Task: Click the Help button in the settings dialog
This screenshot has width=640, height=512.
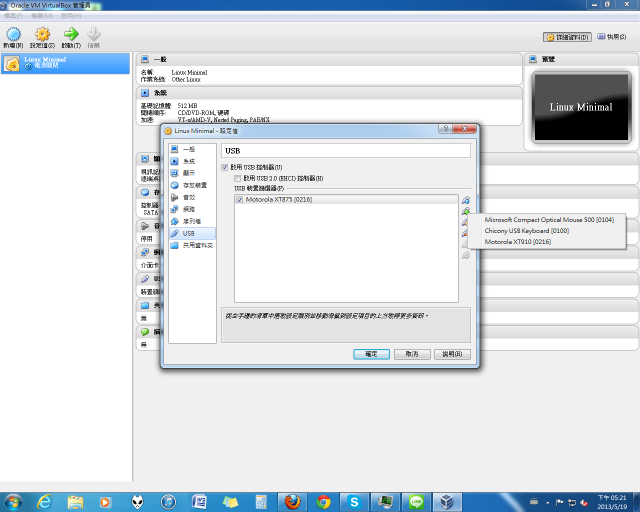Action: pos(452,354)
